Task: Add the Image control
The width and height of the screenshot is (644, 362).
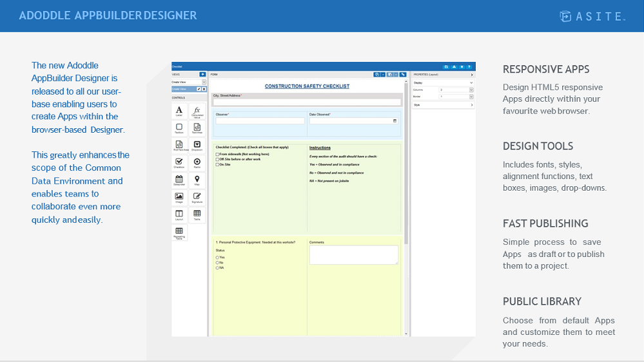Action: (179, 197)
